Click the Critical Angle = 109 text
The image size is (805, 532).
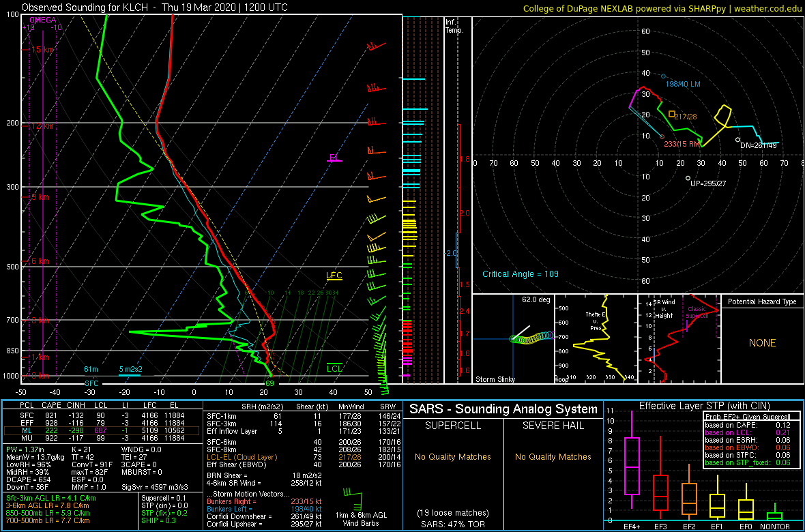click(520, 274)
